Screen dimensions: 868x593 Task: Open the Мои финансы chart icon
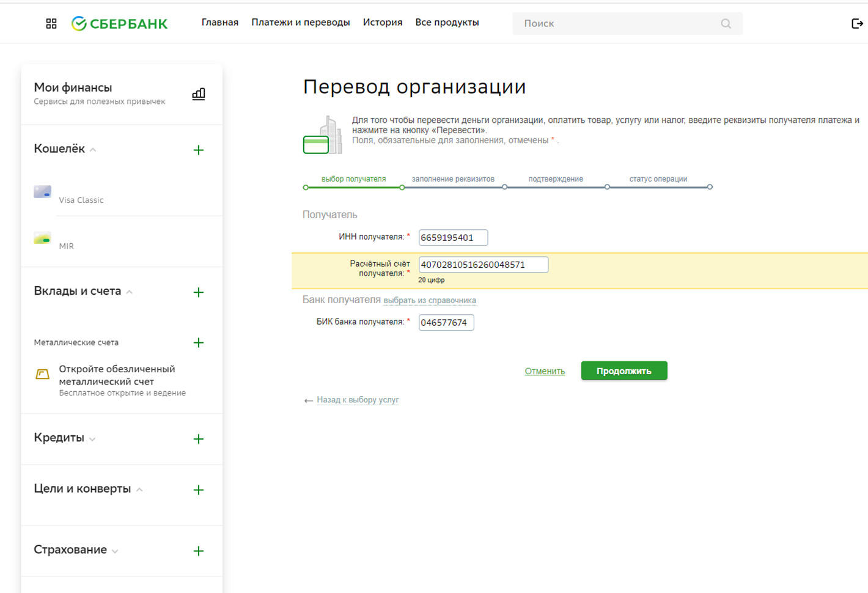[199, 94]
